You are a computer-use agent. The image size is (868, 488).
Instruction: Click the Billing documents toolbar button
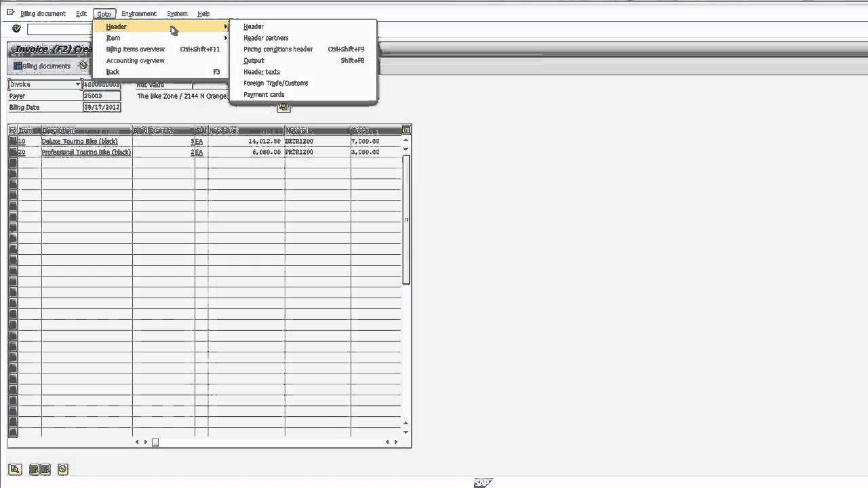(x=42, y=66)
